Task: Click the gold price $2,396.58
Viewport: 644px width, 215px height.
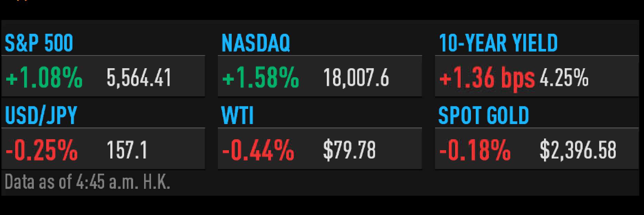Action: (x=578, y=150)
